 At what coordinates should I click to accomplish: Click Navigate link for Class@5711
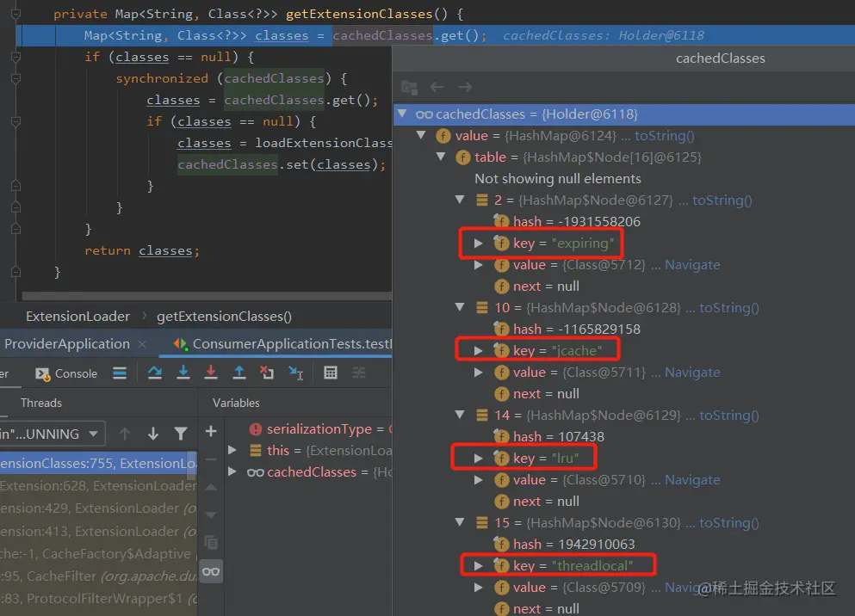tap(692, 373)
